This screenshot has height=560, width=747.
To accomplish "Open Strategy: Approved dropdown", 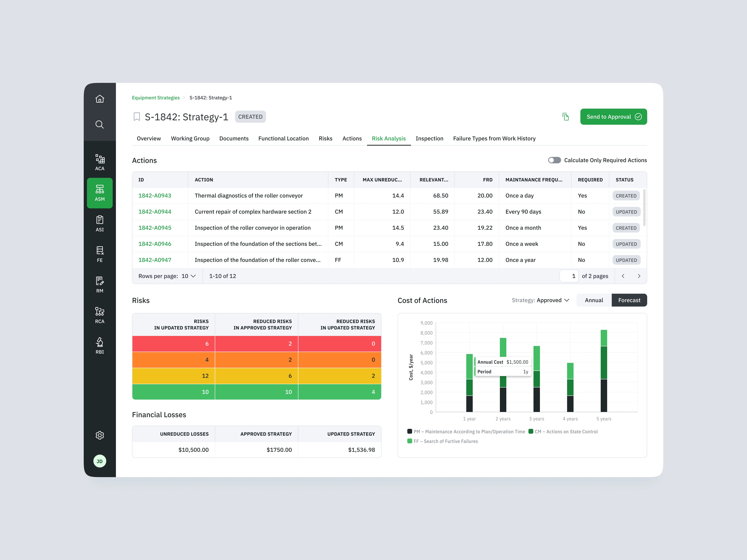I will (x=541, y=300).
